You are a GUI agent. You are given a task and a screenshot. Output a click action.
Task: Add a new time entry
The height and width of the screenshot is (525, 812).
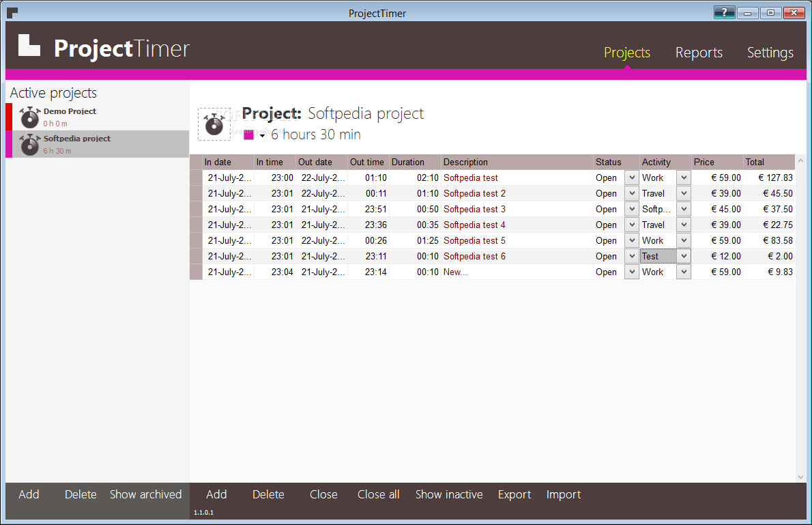216,494
